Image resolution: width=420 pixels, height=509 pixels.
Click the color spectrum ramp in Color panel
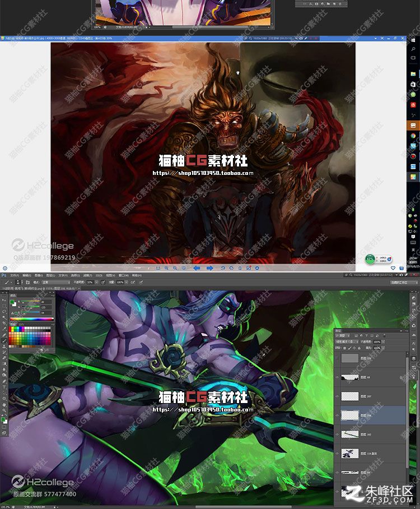[32, 319]
